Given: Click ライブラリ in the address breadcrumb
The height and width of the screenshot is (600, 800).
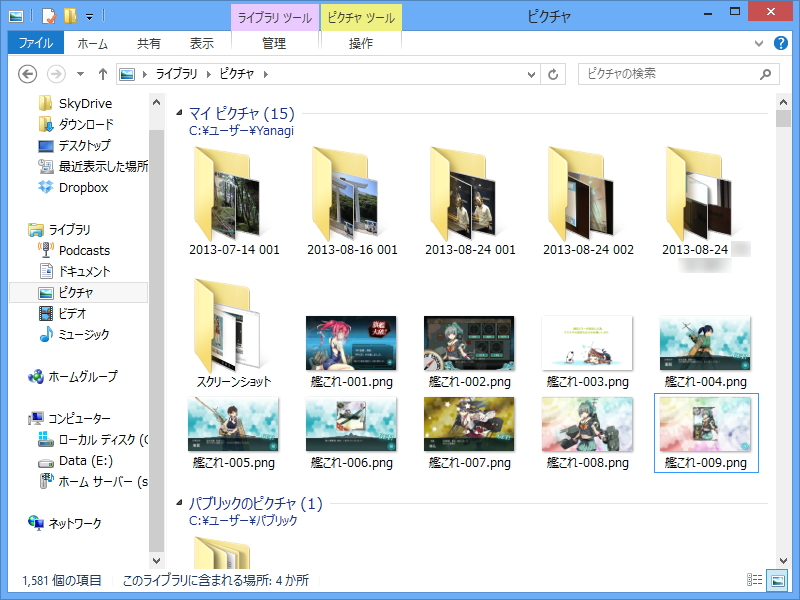Looking at the screenshot, I should pos(176,74).
